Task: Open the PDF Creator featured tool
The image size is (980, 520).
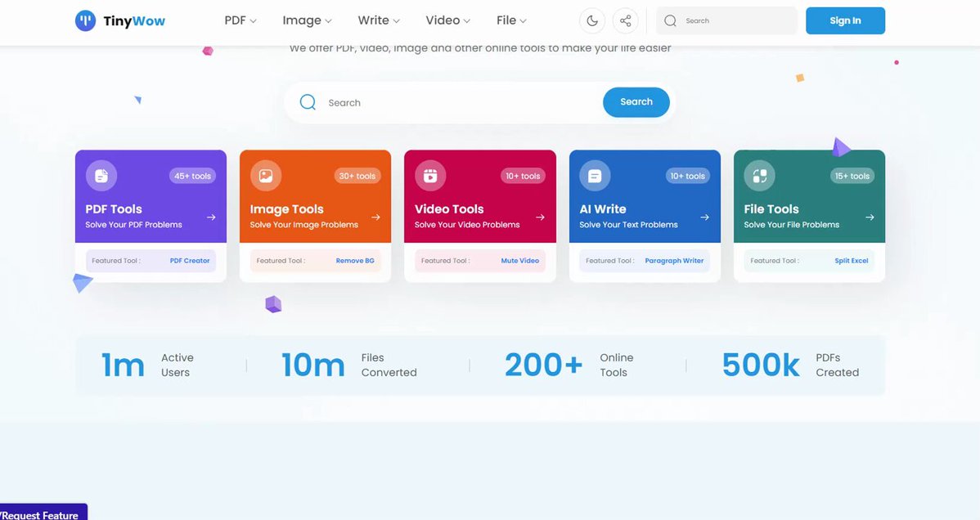Action: (190, 261)
